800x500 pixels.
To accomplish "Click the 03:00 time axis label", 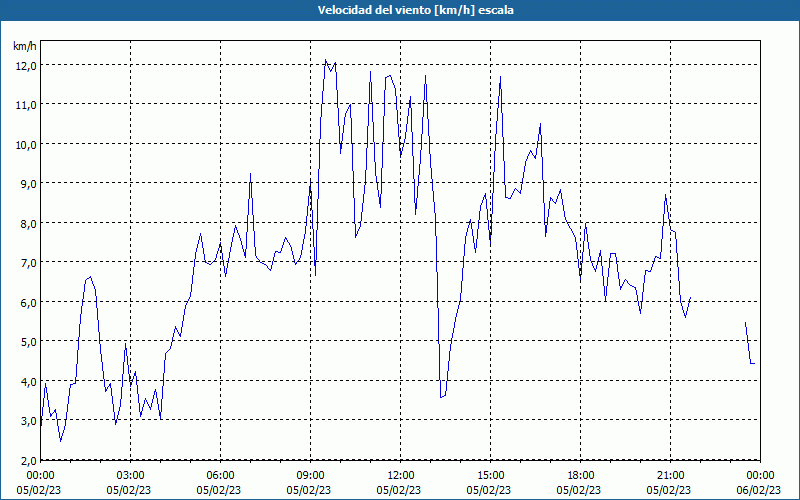I will (131, 476).
